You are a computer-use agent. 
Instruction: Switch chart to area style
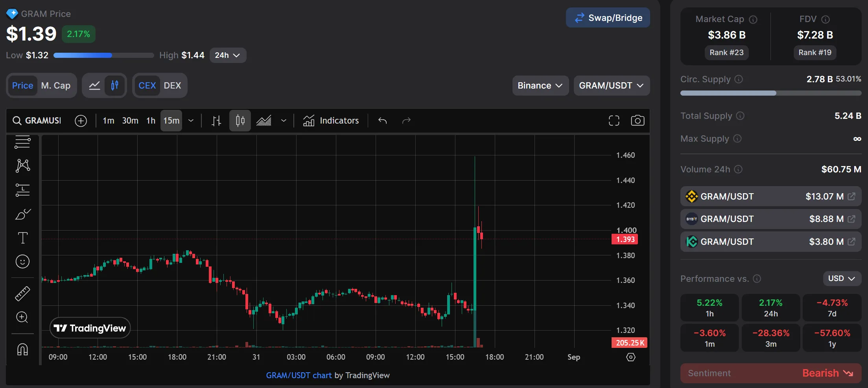pyautogui.click(x=264, y=121)
